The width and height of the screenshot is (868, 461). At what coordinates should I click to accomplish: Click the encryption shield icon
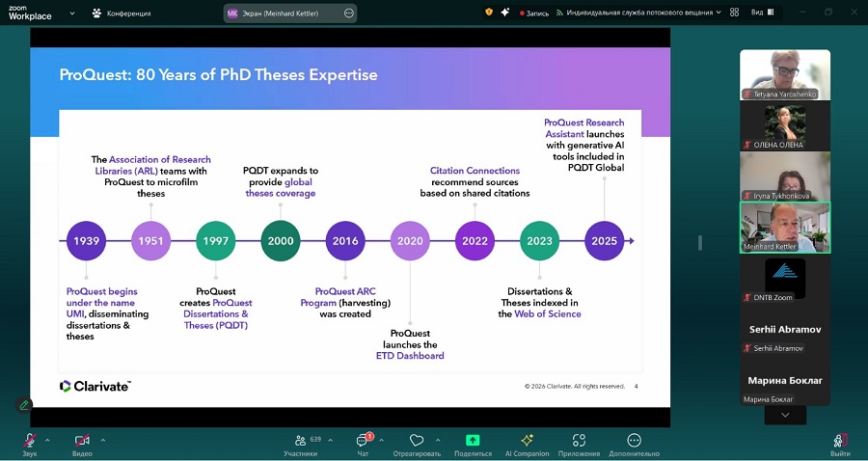pyautogui.click(x=489, y=12)
